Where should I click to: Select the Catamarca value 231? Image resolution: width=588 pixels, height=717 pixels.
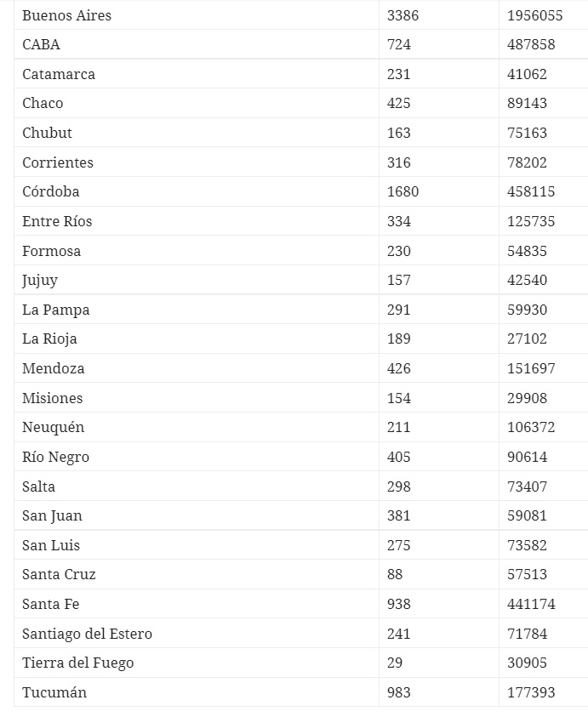[398, 74]
